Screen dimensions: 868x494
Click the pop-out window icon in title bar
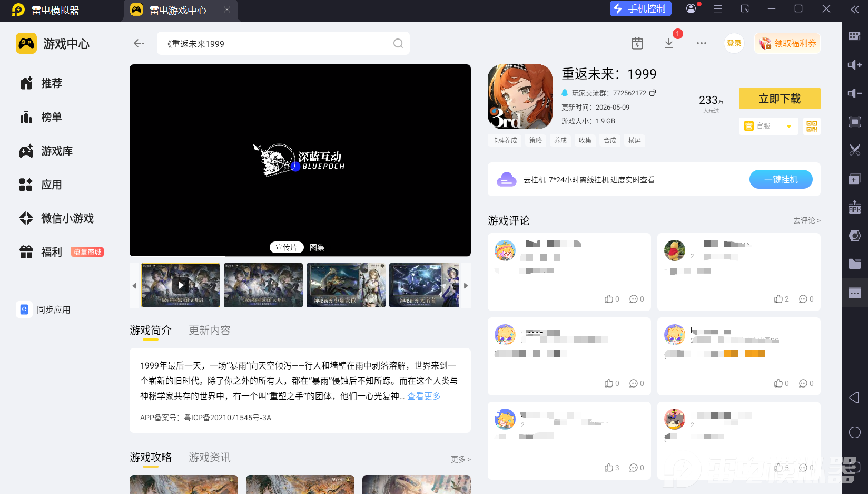point(745,8)
